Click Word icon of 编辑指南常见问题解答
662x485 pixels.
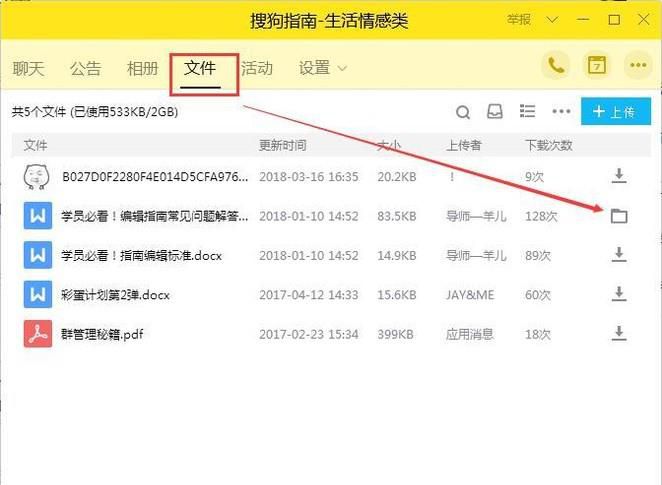tap(38, 216)
